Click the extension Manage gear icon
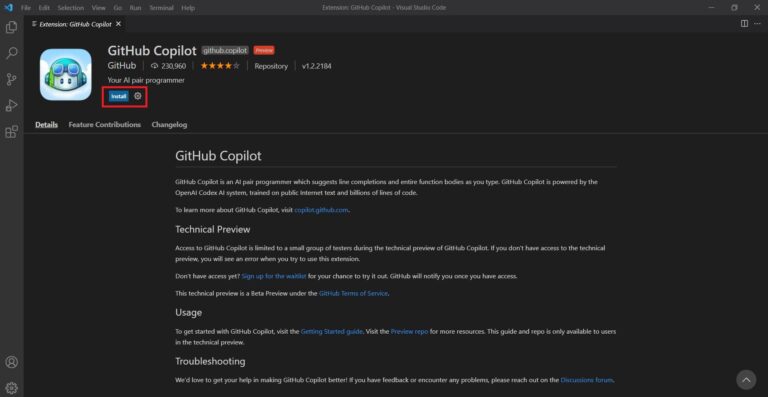This screenshot has height=397, width=768. pos(138,96)
